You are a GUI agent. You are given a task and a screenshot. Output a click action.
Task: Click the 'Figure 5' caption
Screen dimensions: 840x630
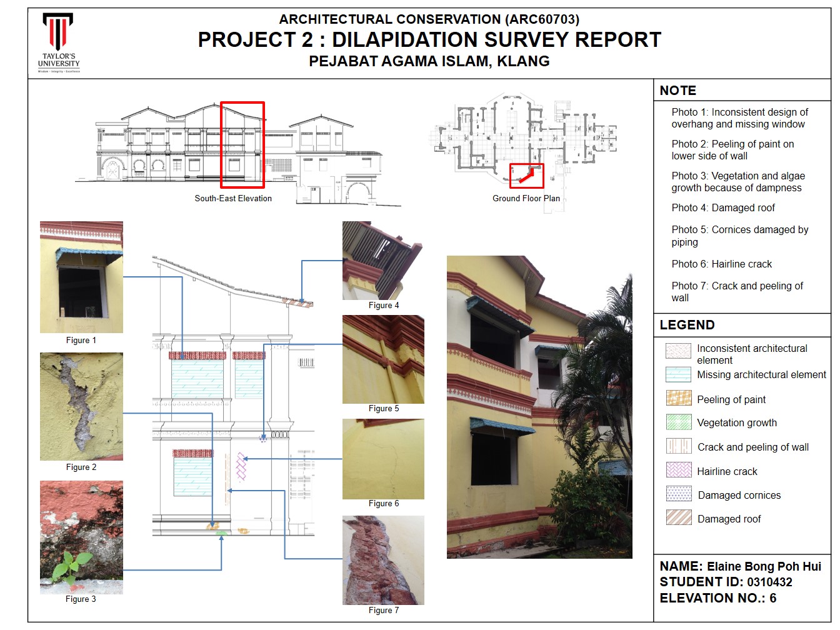tap(384, 409)
